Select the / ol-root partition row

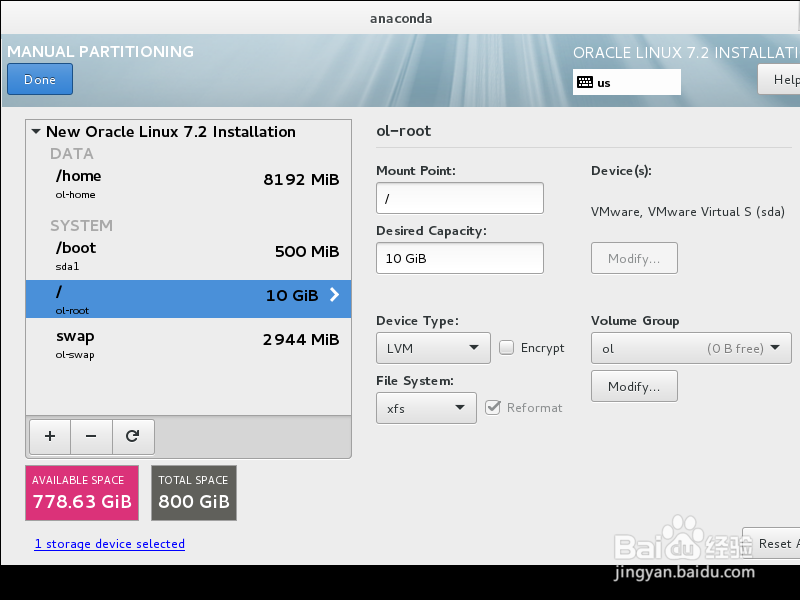[188, 299]
